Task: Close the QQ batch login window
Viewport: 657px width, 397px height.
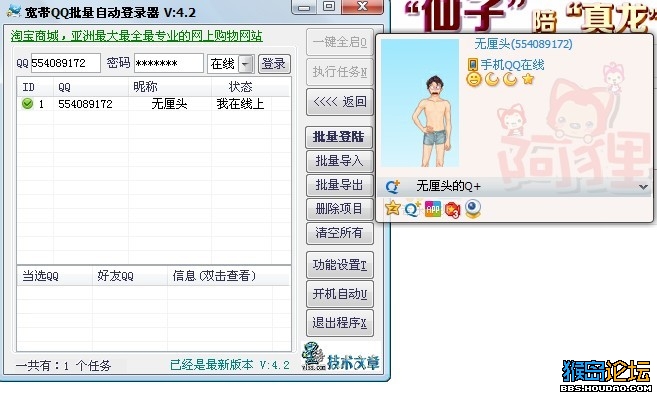Action: coord(362,6)
